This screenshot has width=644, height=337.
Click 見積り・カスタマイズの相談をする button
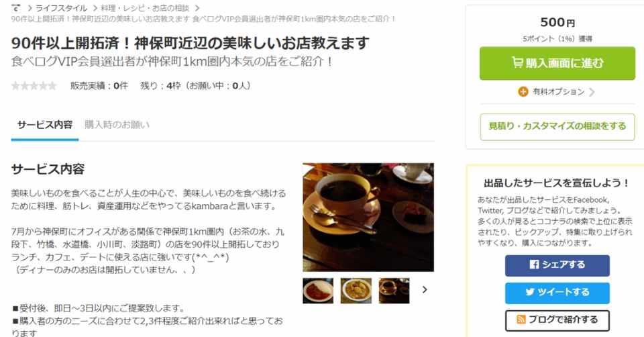[557, 127]
